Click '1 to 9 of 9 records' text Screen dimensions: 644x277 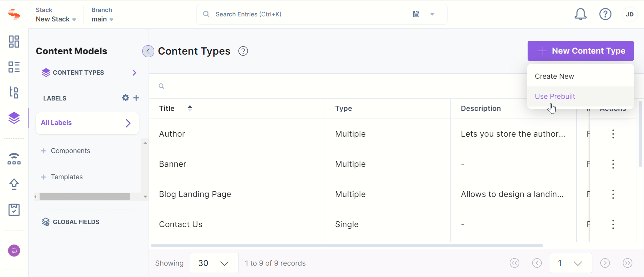point(275,263)
